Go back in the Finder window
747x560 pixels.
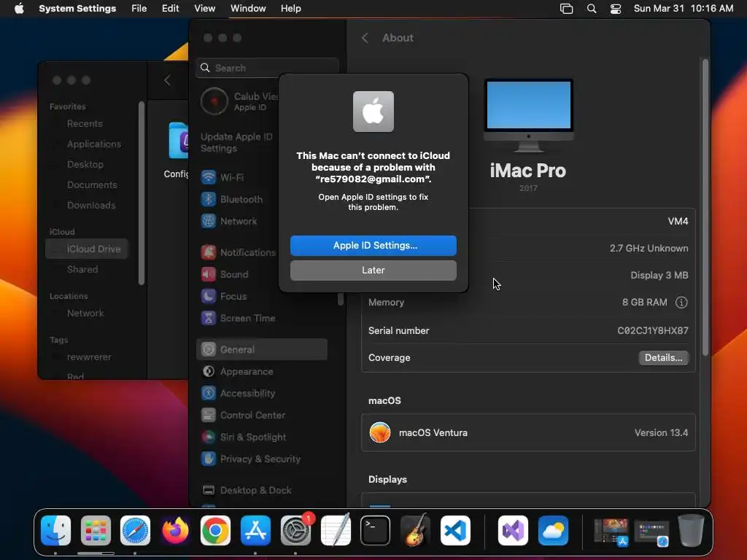coord(167,80)
